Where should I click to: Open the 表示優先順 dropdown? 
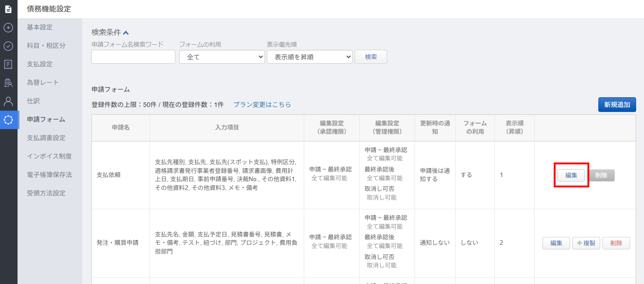point(309,57)
